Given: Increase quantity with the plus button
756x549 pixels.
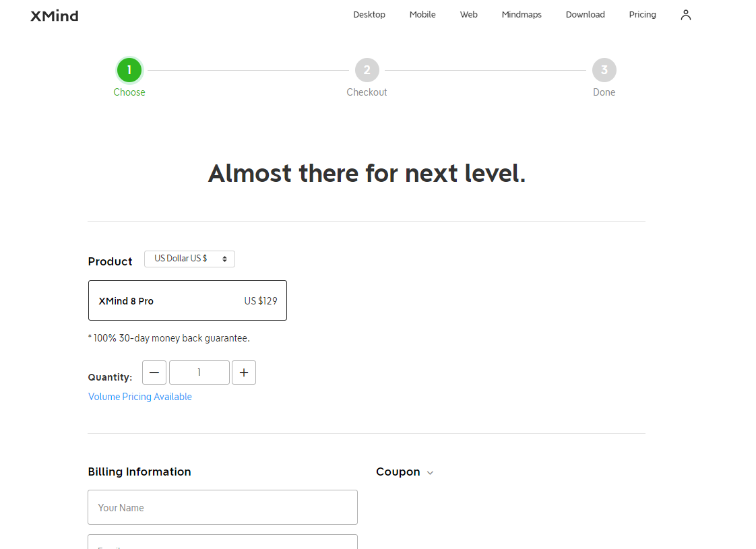Looking at the screenshot, I should coord(244,373).
